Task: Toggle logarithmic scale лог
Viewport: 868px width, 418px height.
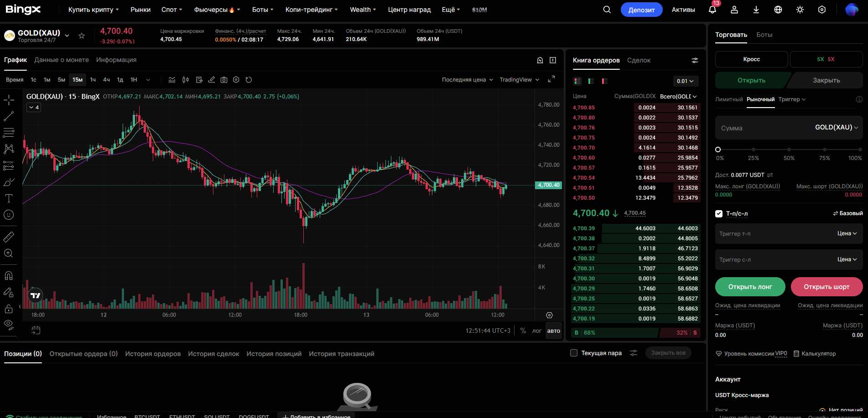Action: coord(537,330)
